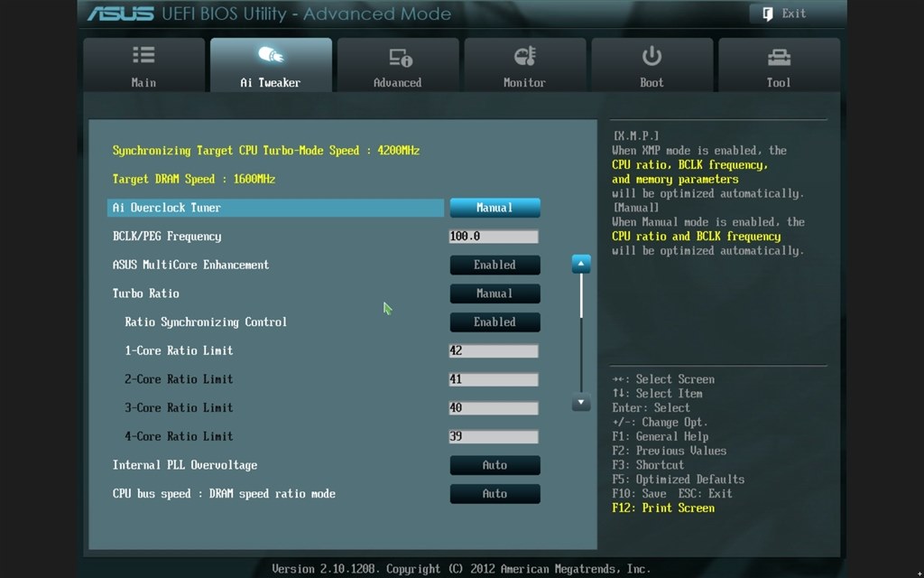Click the Main tab list icon

(x=143, y=55)
